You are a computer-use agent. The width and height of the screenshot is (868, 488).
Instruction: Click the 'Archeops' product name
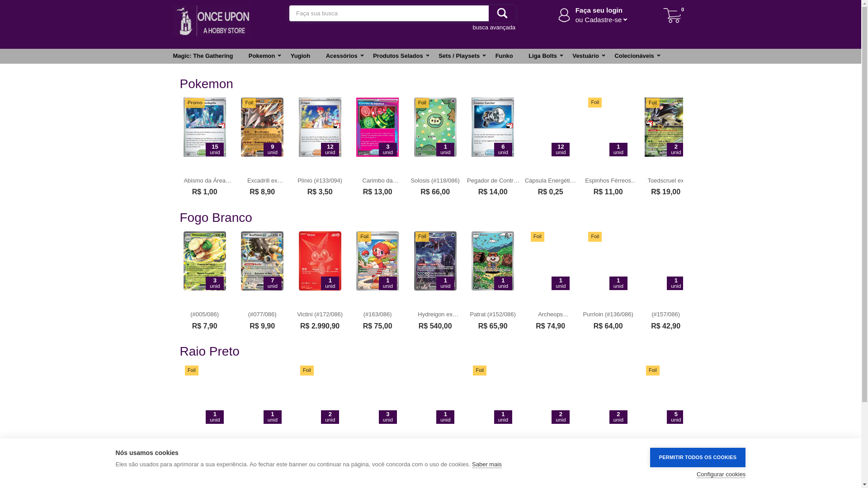[553, 314]
